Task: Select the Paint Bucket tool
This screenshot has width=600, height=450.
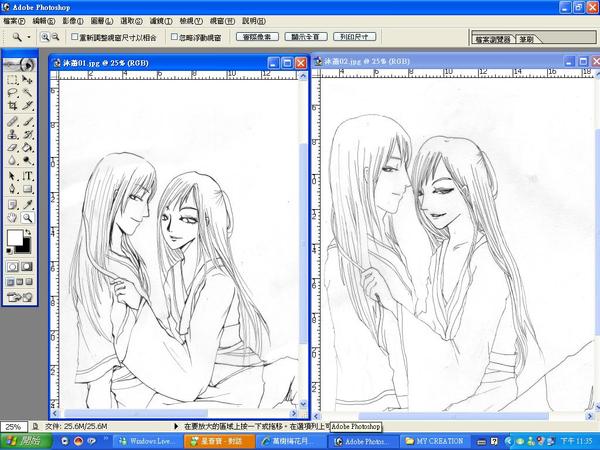Action: (x=27, y=148)
